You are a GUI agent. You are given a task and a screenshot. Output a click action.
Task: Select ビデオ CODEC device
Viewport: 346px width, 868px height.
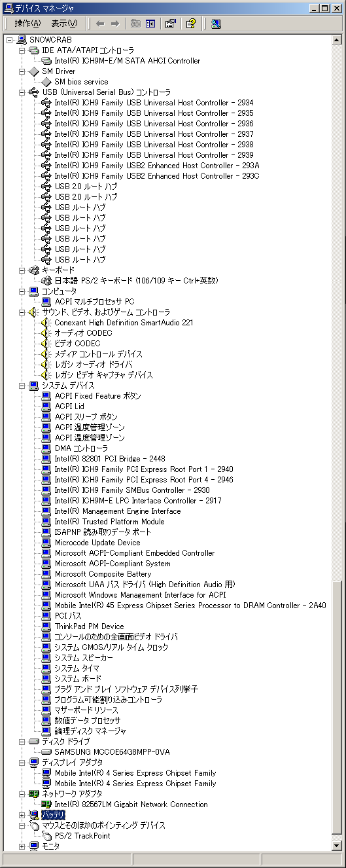pos(77,344)
